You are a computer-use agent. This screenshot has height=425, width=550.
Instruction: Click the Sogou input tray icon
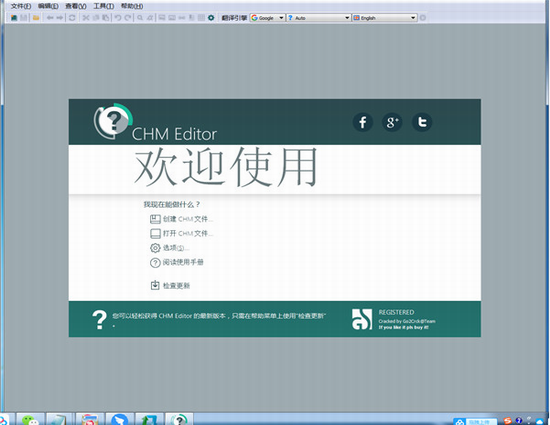point(507,420)
